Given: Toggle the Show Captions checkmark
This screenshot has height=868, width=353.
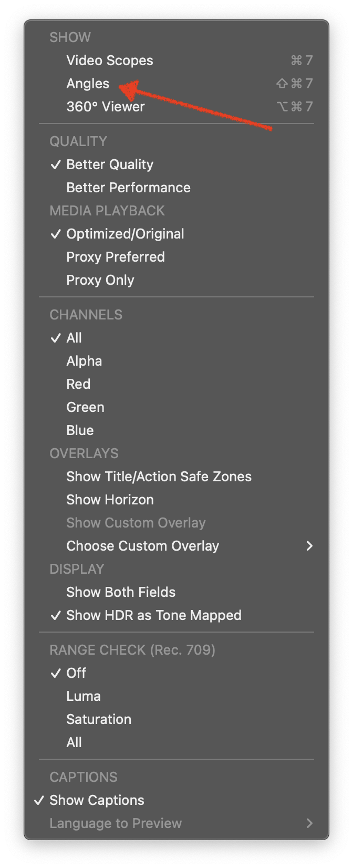Looking at the screenshot, I should coord(176,800).
